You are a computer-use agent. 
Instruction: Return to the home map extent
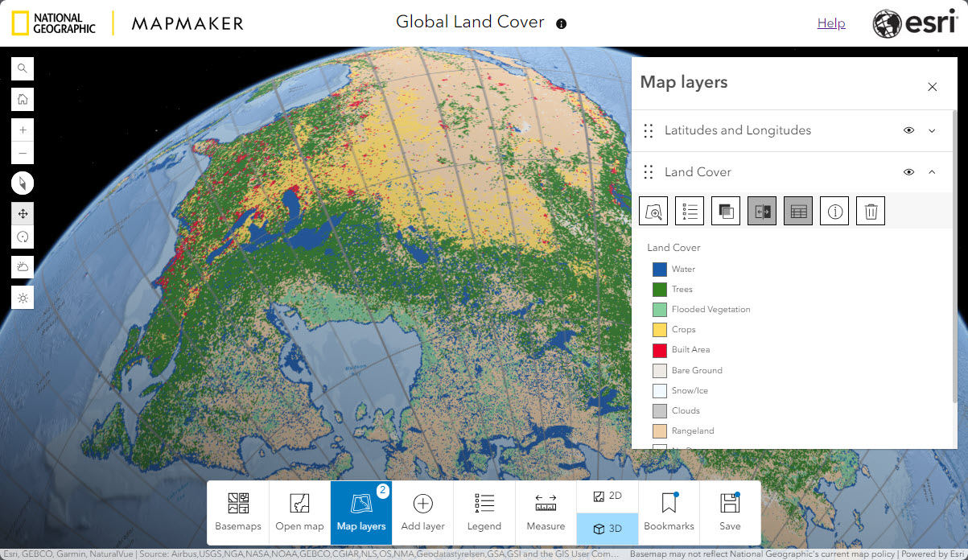tap(23, 99)
